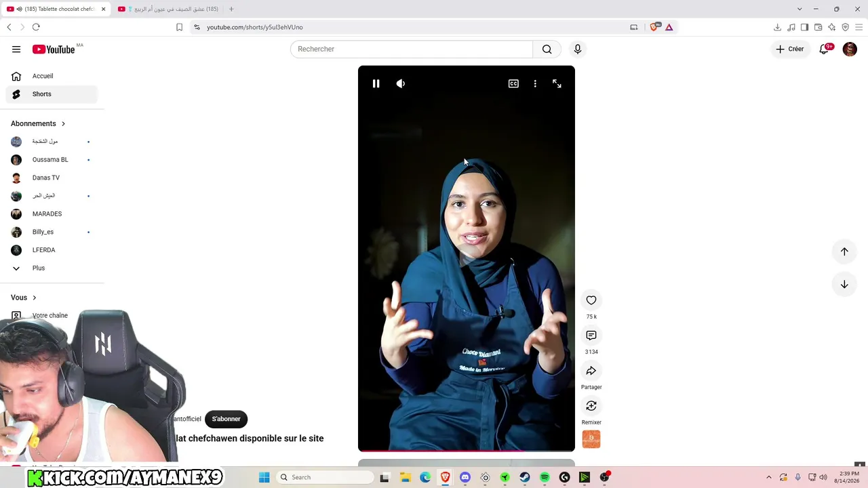Switch to the second YouTube tab

[168, 9]
